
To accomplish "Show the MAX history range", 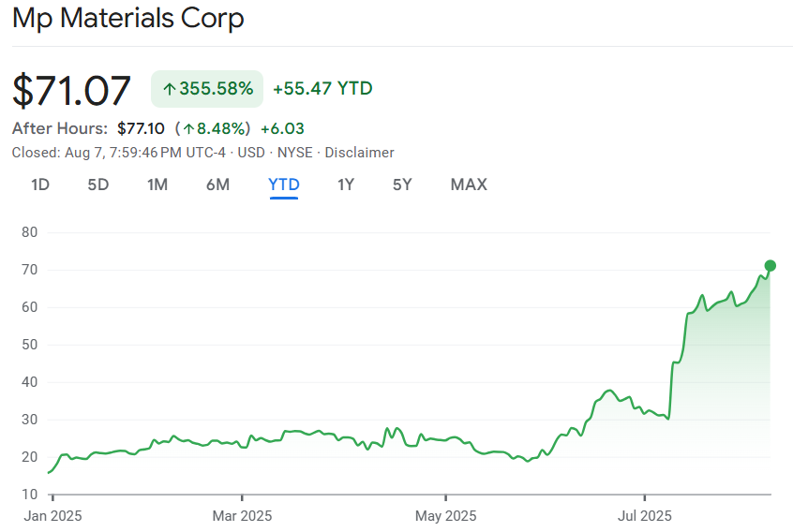I will pyautogui.click(x=469, y=185).
